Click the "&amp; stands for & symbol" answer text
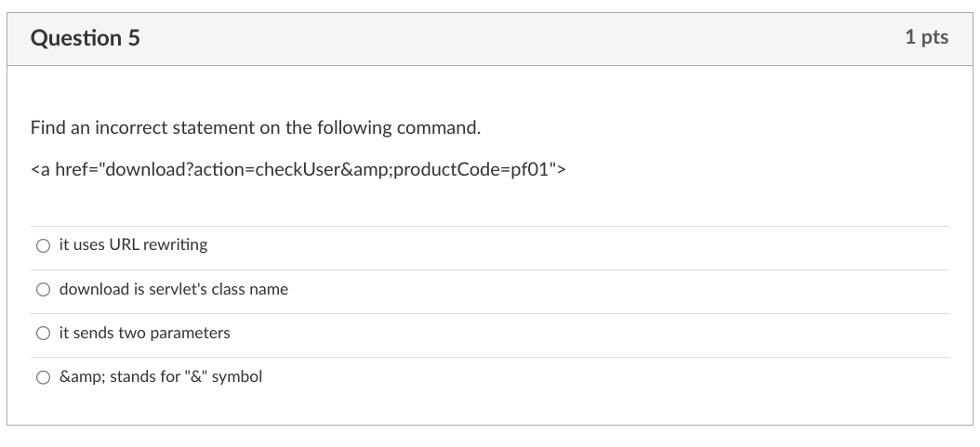The image size is (980, 447). (x=161, y=376)
